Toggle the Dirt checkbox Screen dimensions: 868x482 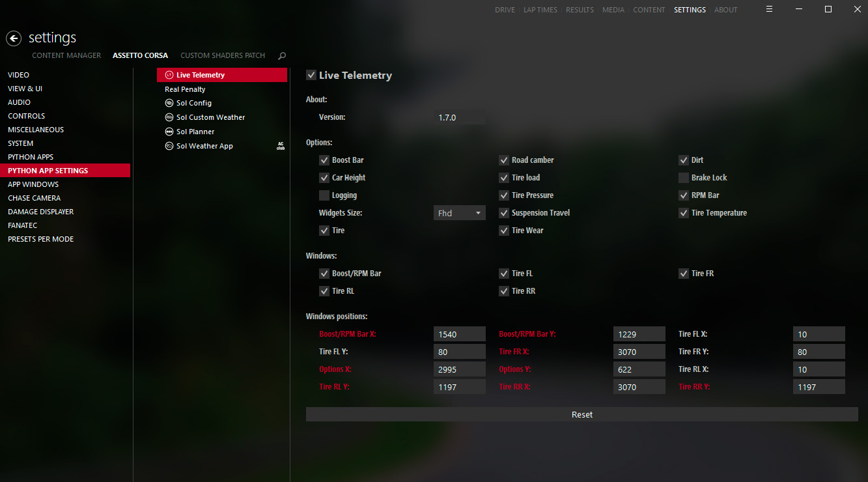[x=684, y=160]
